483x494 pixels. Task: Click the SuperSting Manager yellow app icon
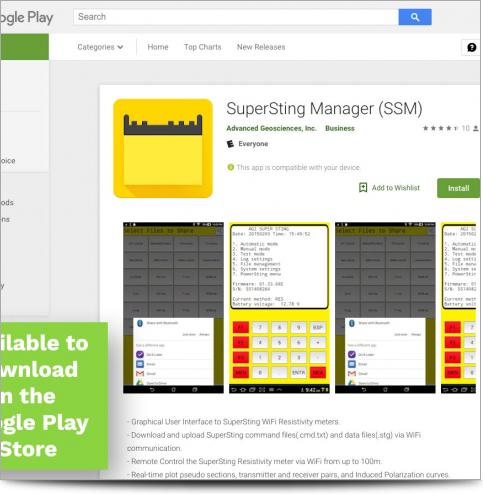(x=163, y=148)
